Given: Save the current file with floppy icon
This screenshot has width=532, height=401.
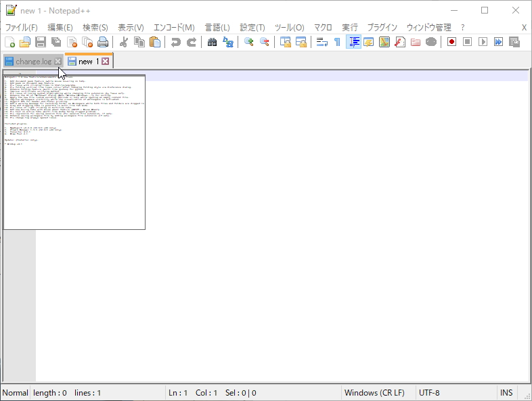Looking at the screenshot, I should point(41,42).
